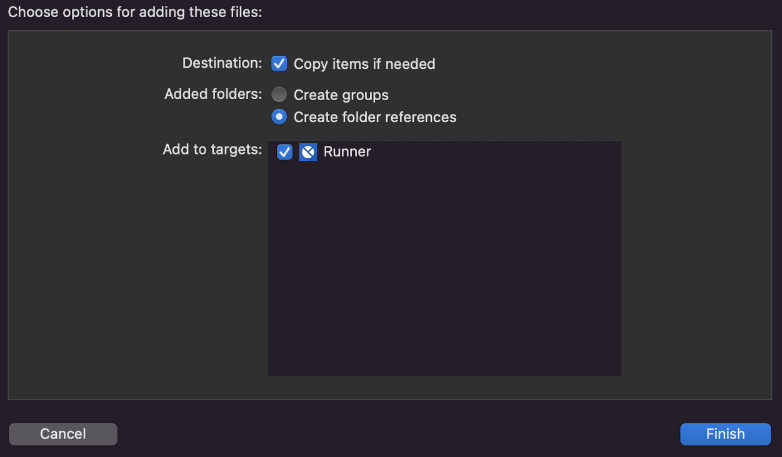Toggle the Runner target checkbox

click(284, 152)
